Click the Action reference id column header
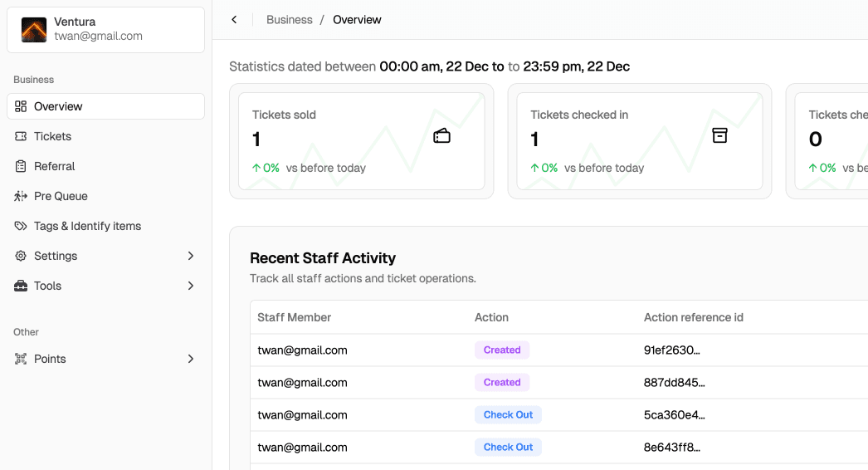 (694, 317)
